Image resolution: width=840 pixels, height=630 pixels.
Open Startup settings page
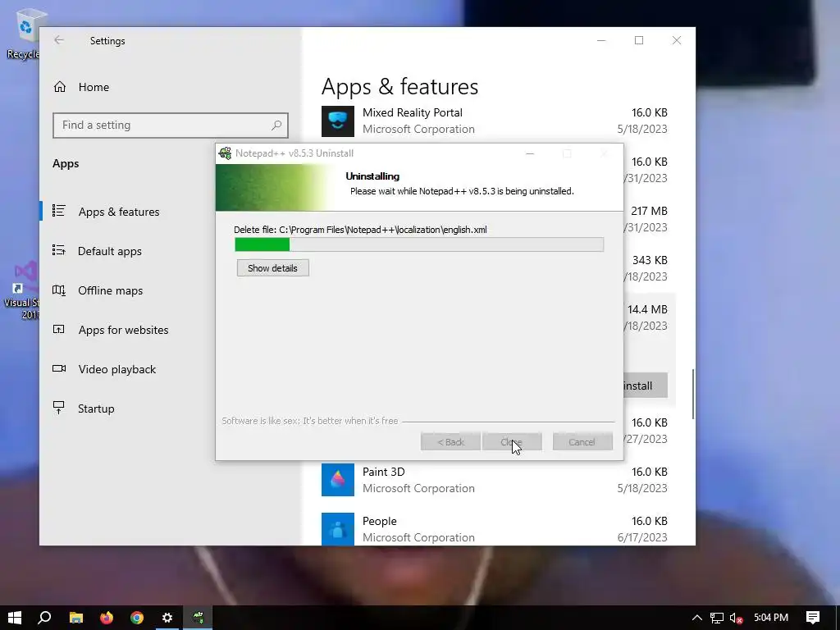96,409
